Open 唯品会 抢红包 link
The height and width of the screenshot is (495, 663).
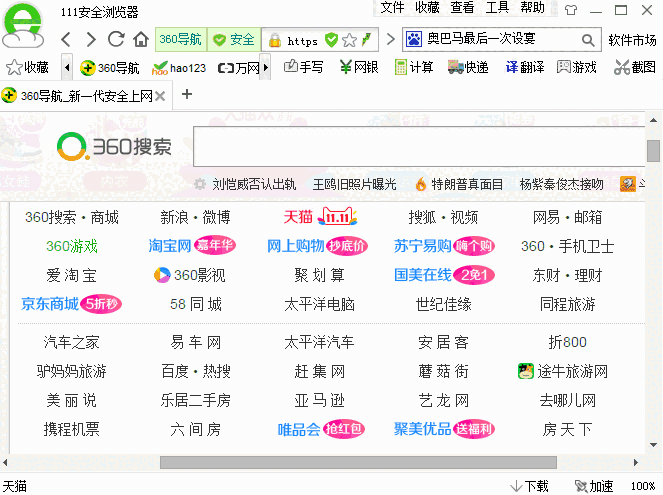[x=321, y=429]
